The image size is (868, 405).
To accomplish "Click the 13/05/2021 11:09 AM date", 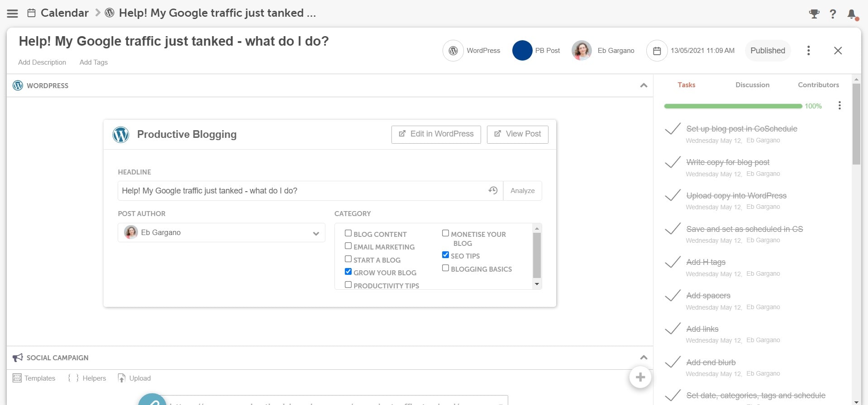I will pos(702,51).
